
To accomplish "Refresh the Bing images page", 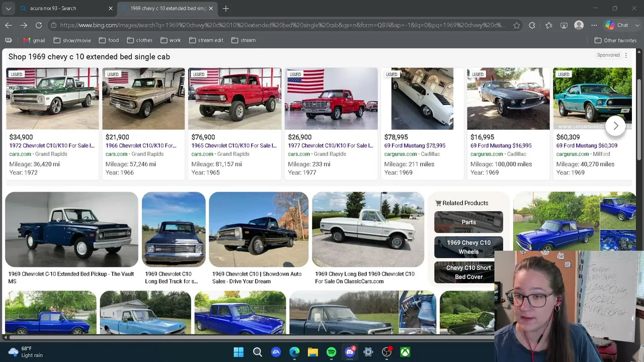I will point(39,25).
